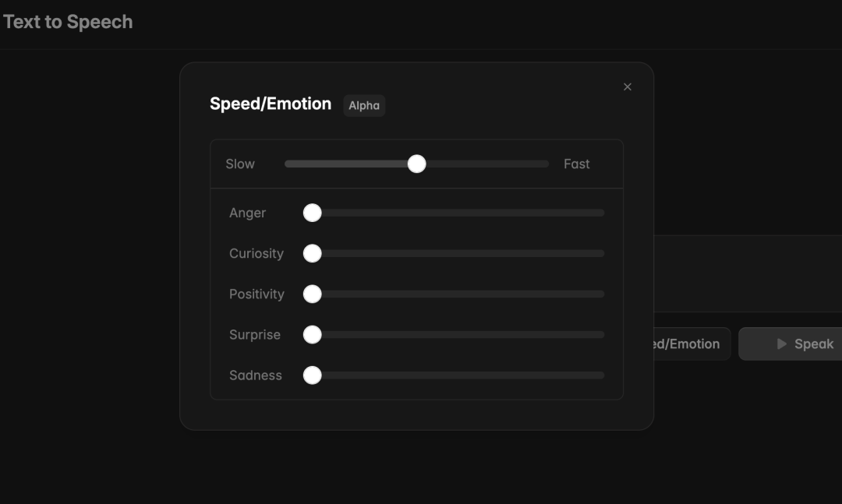Screen dimensions: 842x504
Task: Click the "Speed/Emotion" dialog title
Action: pos(271,104)
